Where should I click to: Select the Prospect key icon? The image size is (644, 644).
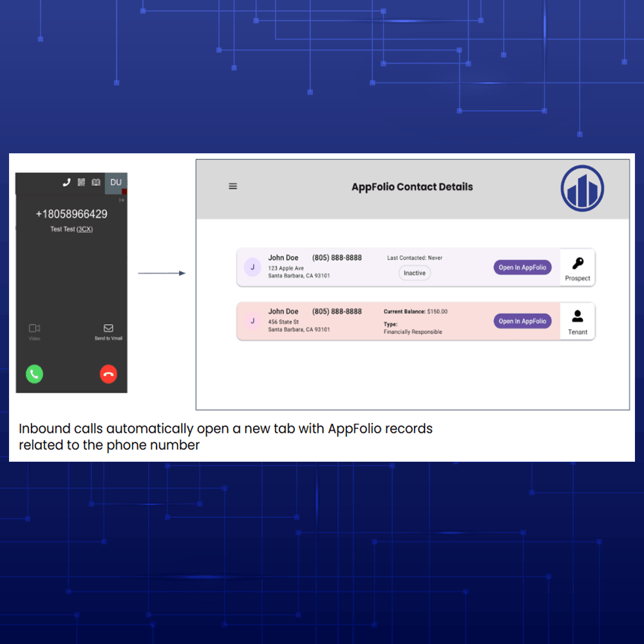click(578, 263)
